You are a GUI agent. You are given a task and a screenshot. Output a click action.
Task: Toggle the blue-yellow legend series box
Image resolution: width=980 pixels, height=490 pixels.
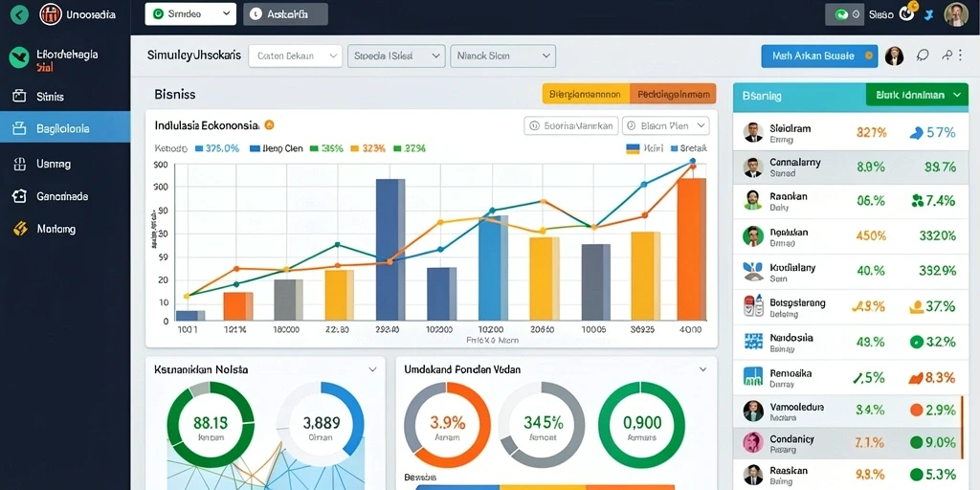633,148
